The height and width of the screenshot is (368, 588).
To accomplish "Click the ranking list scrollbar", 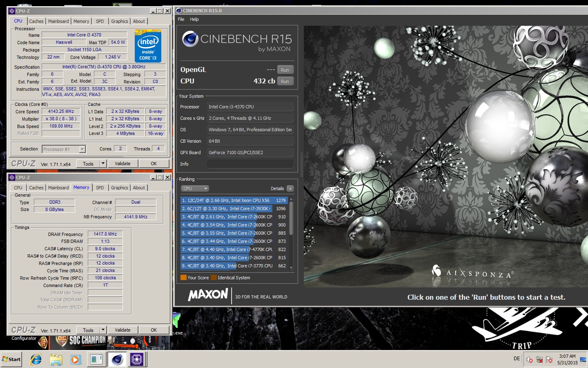I will pos(291,233).
